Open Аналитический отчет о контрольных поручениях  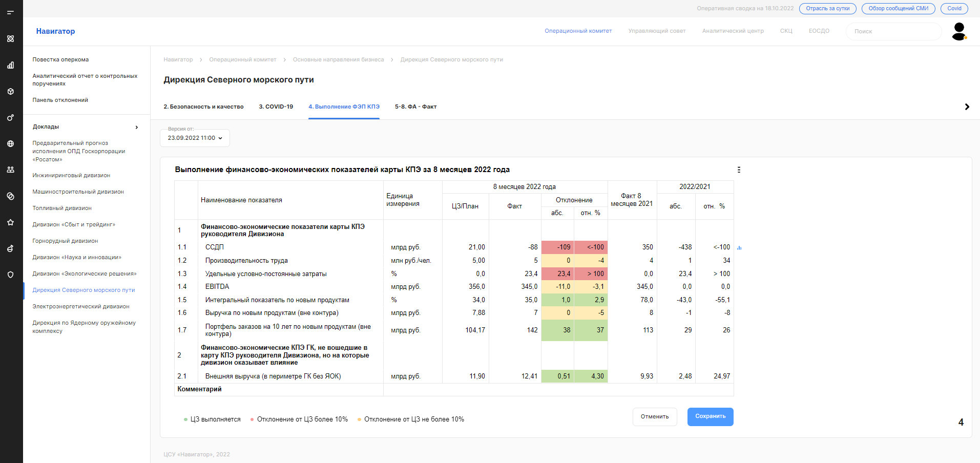(85, 79)
